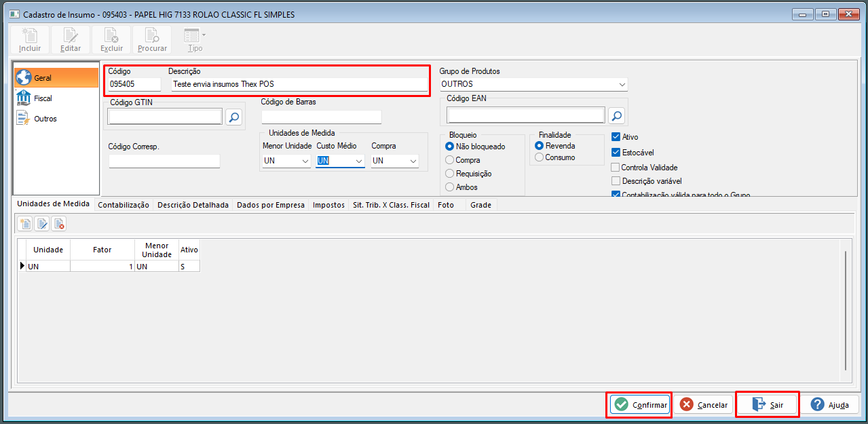The image size is (868, 424).
Task: Switch to the Contabilização tab
Action: [x=124, y=205]
